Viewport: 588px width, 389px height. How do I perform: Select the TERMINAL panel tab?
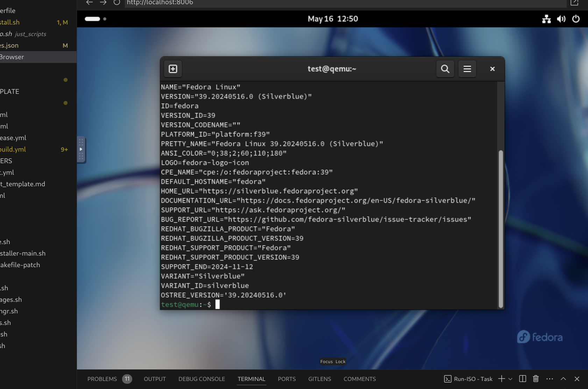[x=252, y=379]
